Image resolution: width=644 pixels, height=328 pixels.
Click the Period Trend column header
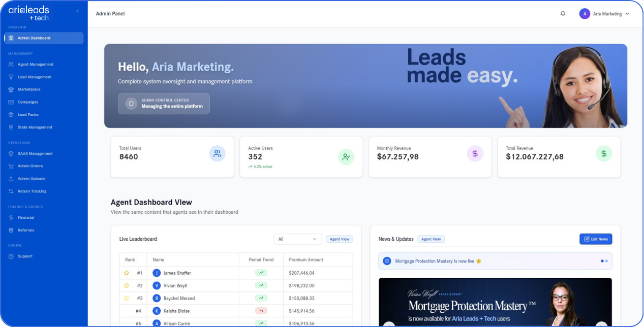(261, 259)
